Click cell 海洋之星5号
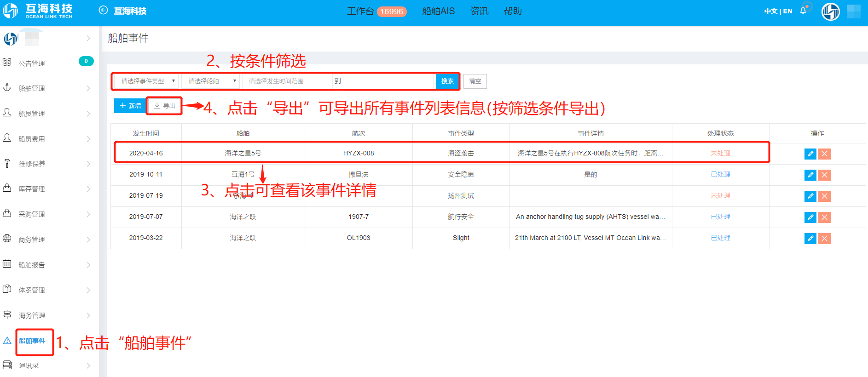 243,153
